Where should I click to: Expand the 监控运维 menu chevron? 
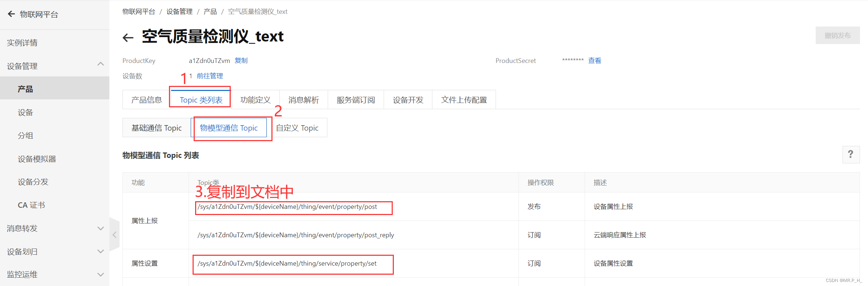(101, 275)
